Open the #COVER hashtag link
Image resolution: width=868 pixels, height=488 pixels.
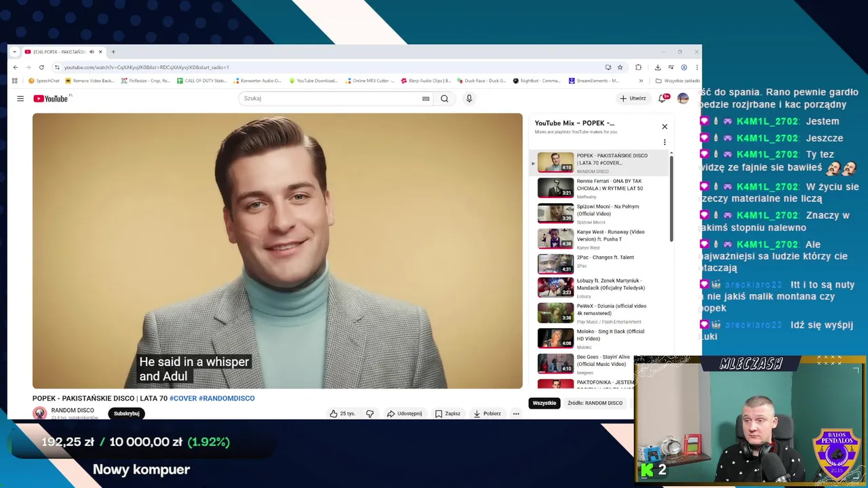(x=183, y=399)
